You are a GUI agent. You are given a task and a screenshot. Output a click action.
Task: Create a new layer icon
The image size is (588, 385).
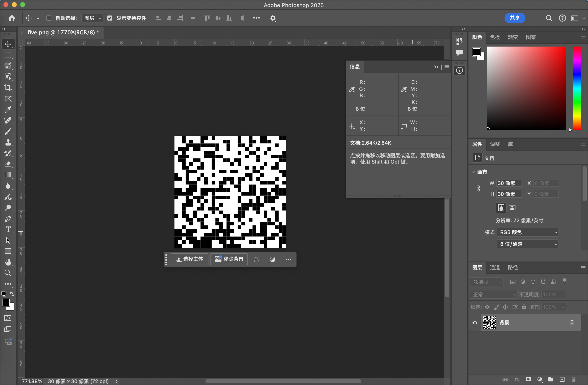tap(562, 379)
